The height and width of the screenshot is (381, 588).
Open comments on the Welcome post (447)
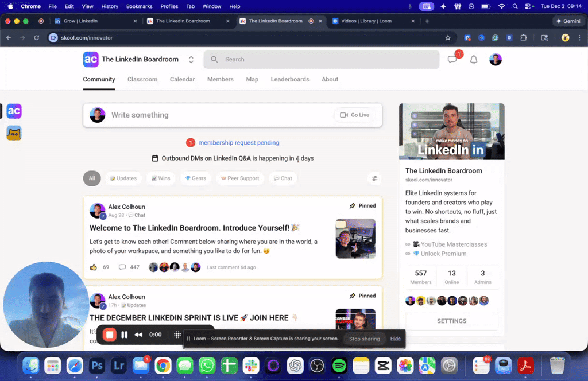click(129, 267)
